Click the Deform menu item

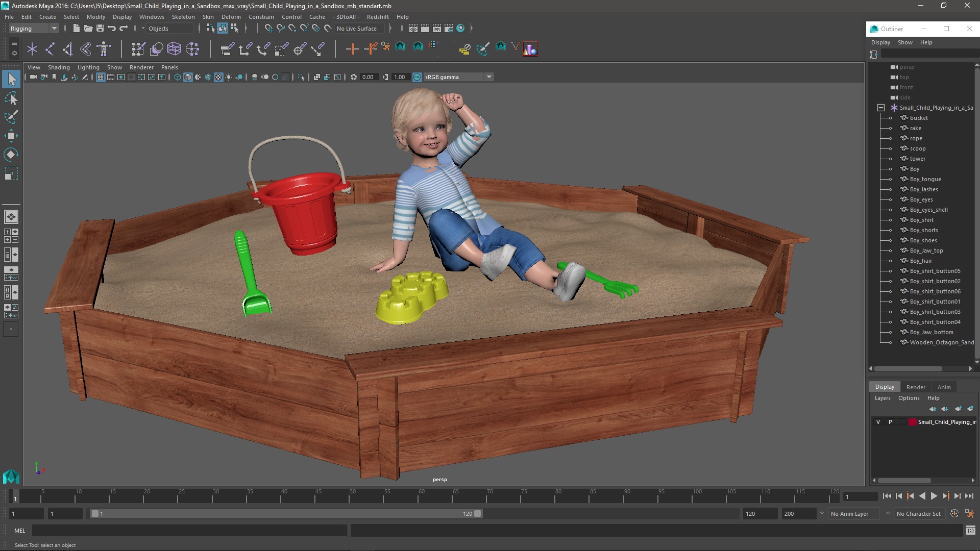[x=231, y=16]
